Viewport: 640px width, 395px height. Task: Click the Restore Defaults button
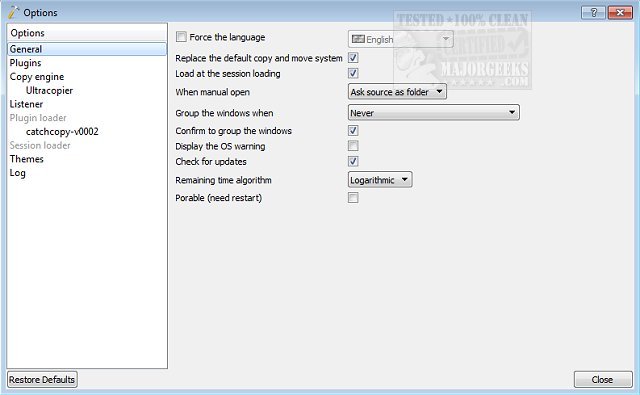[42, 379]
